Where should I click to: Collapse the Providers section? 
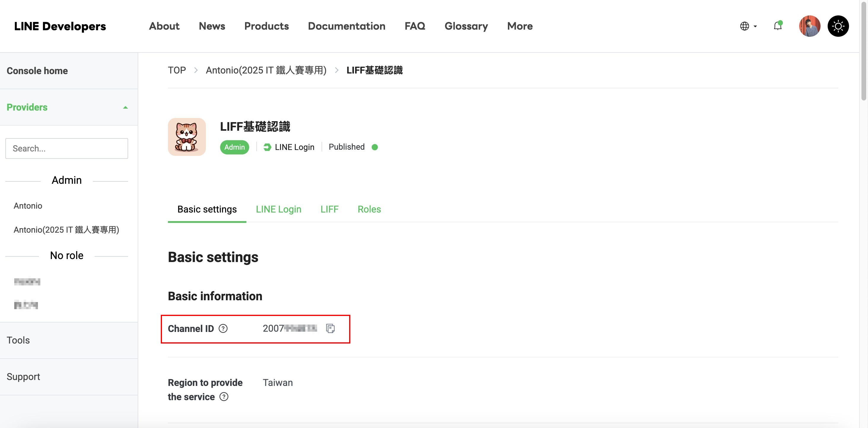pyautogui.click(x=125, y=107)
